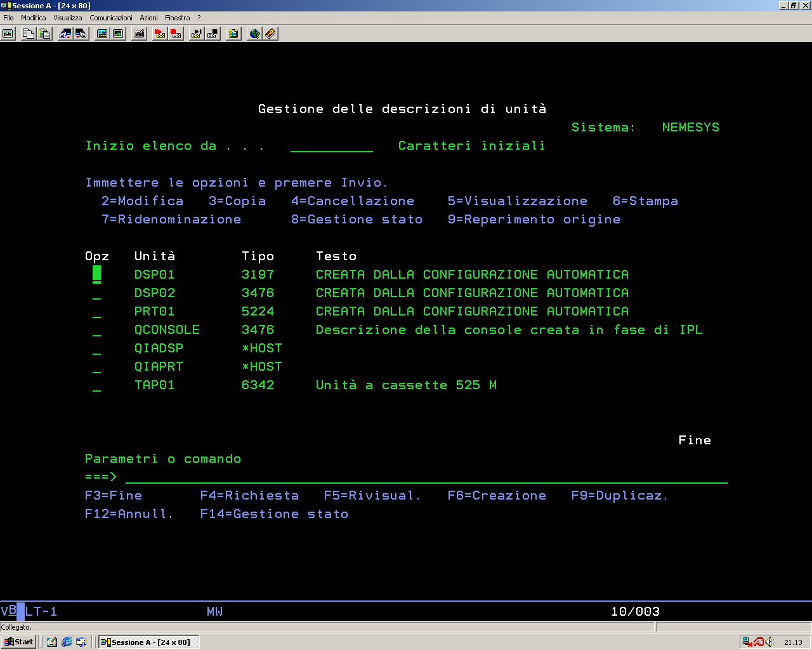Click the Receive File from Host icon
The height and width of the screenshot is (650, 812).
pyautogui.click(x=81, y=34)
